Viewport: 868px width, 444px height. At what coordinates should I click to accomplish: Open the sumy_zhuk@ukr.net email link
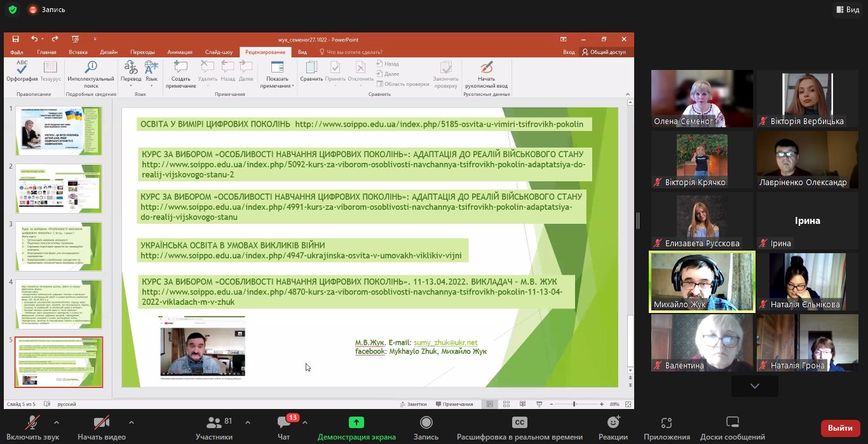pyautogui.click(x=445, y=342)
